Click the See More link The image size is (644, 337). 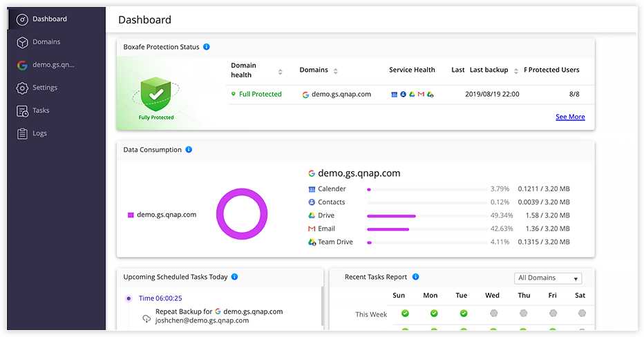[x=570, y=117]
